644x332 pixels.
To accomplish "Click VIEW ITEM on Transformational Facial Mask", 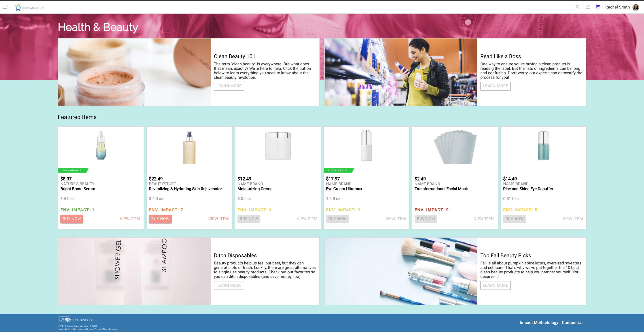I will 484,219.
